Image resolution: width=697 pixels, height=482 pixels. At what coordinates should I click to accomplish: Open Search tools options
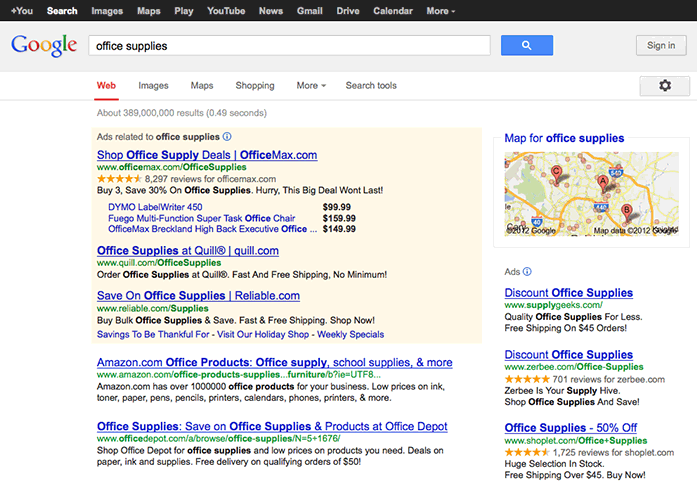(371, 85)
